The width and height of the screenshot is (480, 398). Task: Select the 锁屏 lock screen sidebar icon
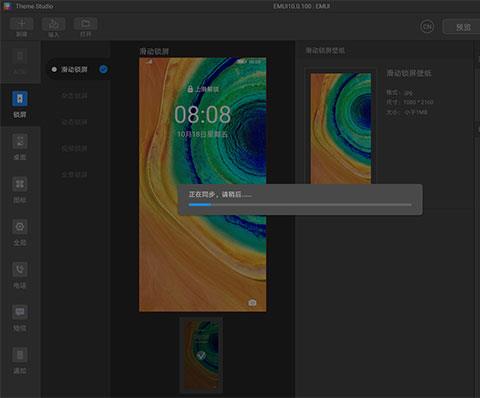[20, 99]
